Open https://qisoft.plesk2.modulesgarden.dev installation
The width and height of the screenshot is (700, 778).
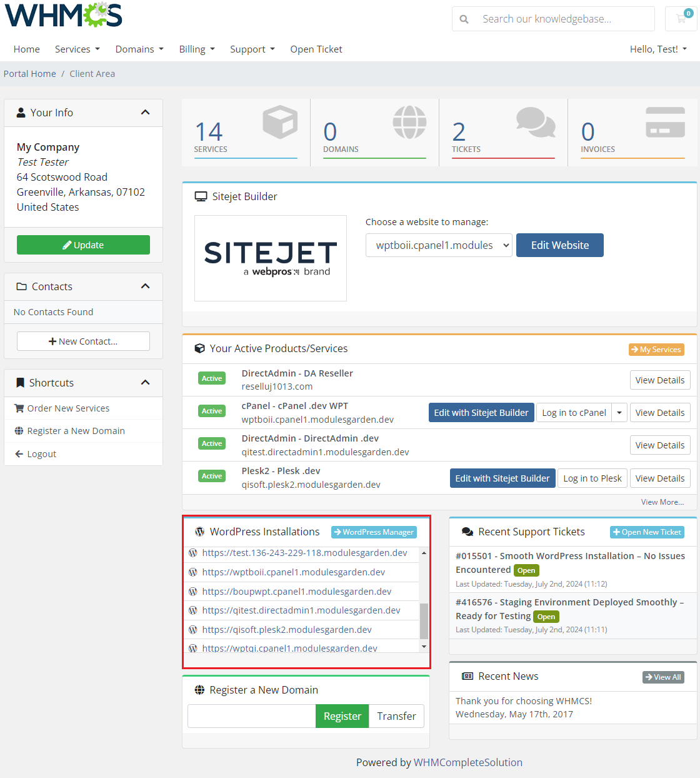pos(287,630)
